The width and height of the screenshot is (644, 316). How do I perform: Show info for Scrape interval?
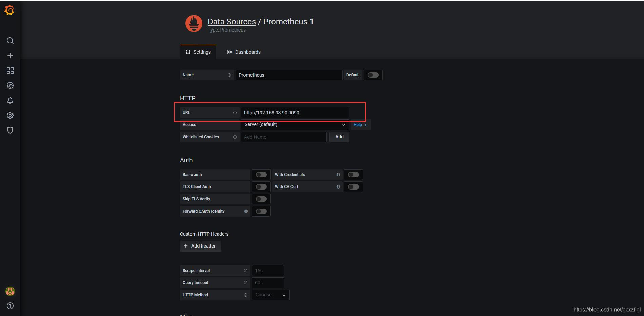pos(246,271)
